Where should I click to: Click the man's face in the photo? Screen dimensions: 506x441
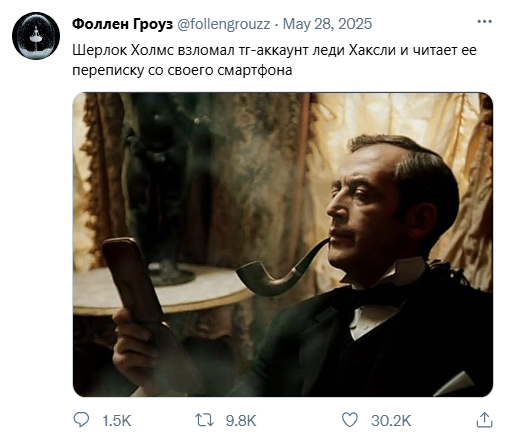pyautogui.click(x=362, y=210)
